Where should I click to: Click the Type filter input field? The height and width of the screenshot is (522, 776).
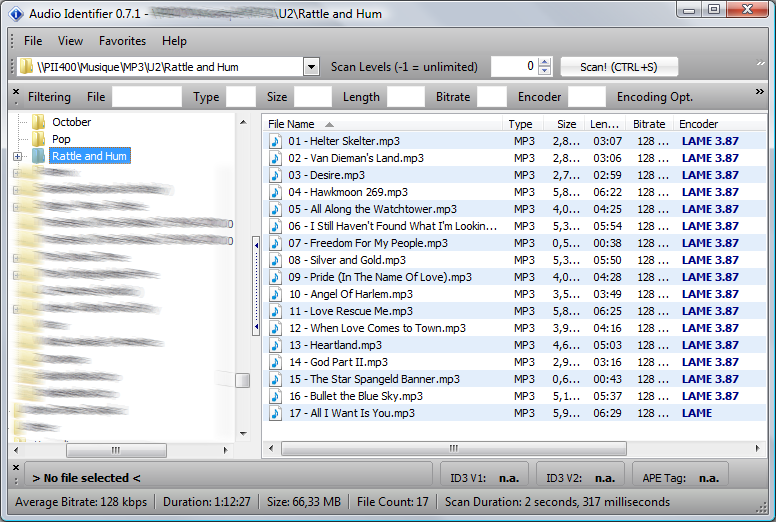pos(241,96)
